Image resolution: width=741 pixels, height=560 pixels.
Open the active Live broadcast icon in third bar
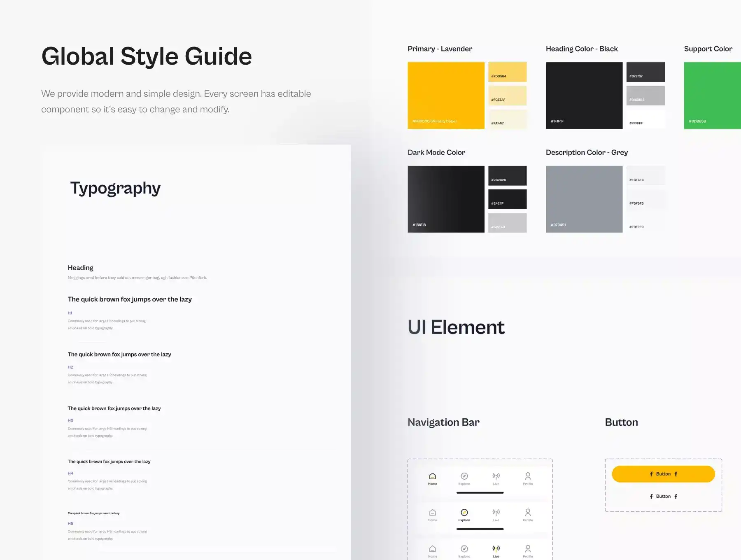click(496, 548)
